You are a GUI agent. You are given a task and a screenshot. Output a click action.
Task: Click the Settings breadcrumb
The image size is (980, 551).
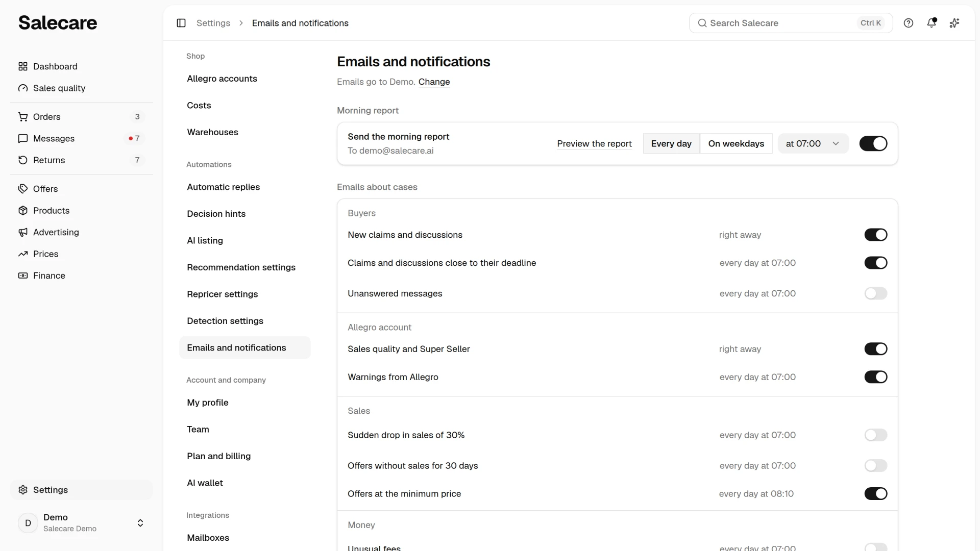213,23
